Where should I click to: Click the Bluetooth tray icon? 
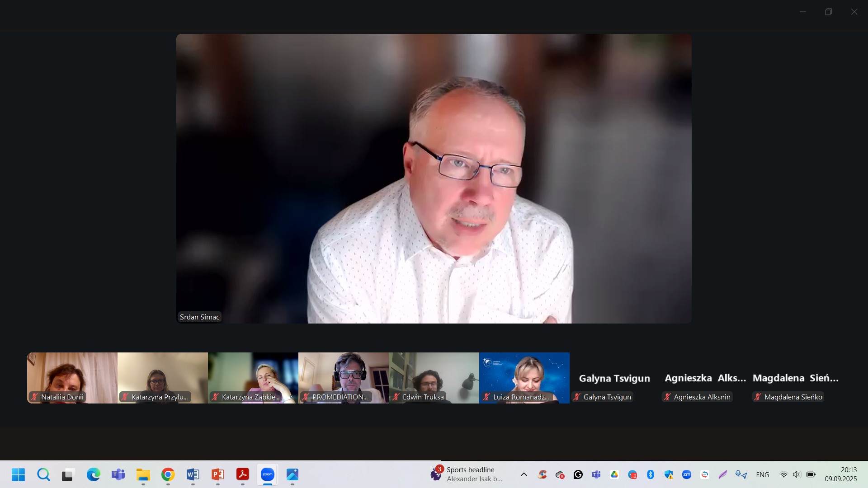pyautogui.click(x=651, y=474)
